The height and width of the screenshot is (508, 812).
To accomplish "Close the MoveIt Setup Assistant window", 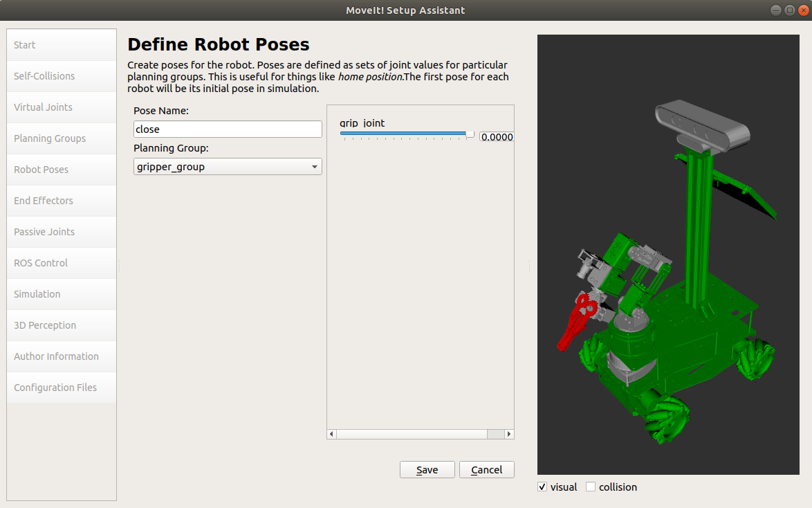I will (x=804, y=10).
